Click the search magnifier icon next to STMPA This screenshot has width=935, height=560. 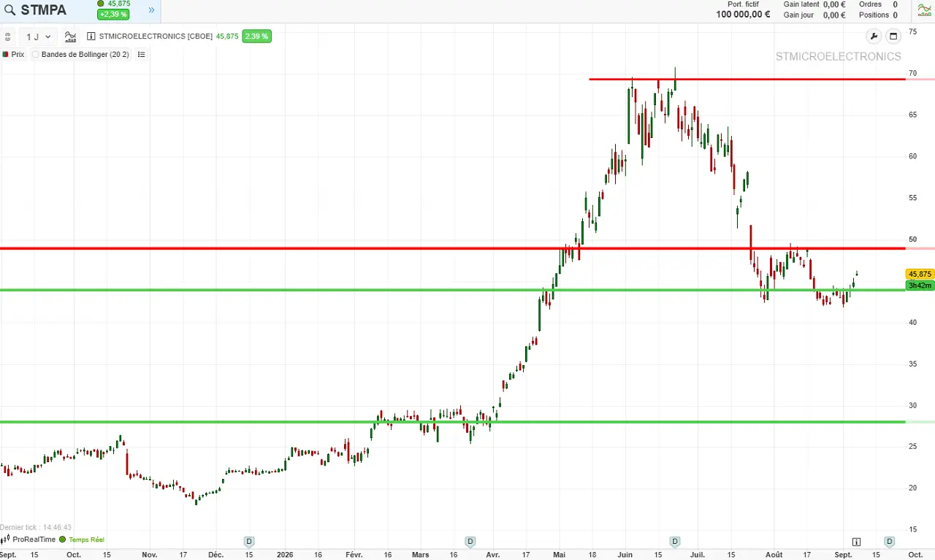(10, 10)
